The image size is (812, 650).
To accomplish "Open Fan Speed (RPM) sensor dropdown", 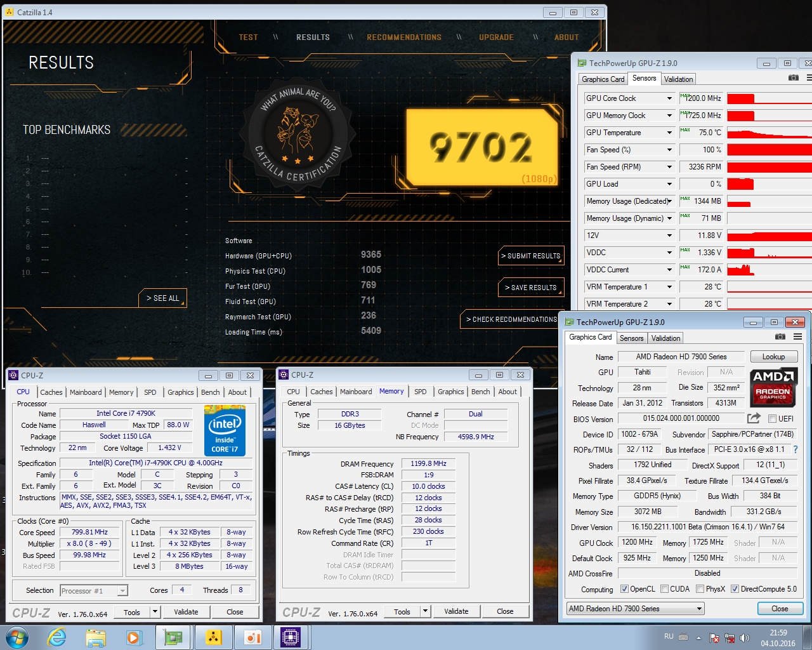I will (669, 167).
